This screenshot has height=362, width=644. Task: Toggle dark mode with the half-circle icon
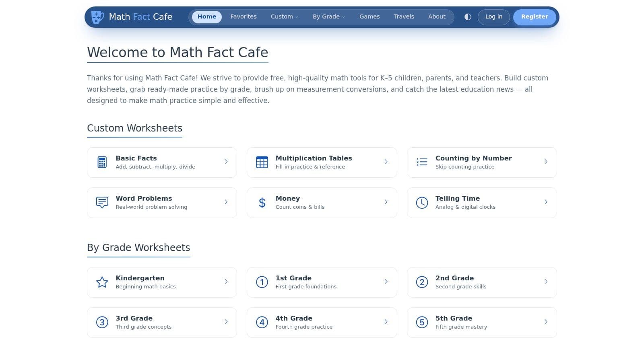(468, 17)
